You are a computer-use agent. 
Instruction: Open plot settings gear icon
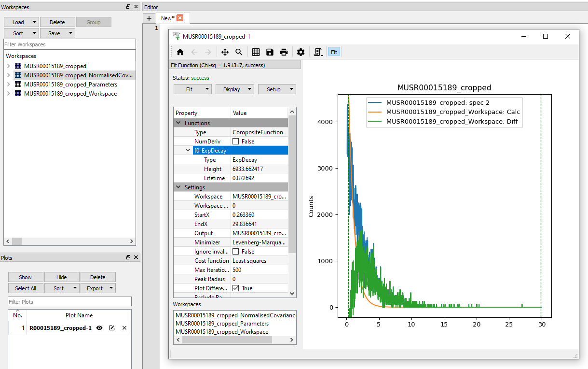(x=301, y=52)
